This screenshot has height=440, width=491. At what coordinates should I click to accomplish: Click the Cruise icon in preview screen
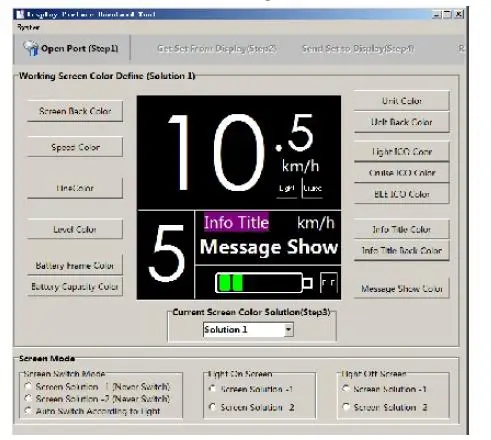312,188
